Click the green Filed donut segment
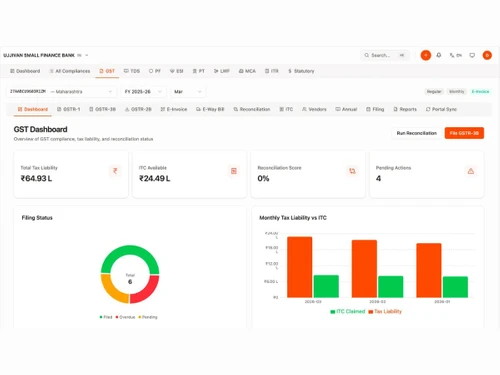 (130, 251)
